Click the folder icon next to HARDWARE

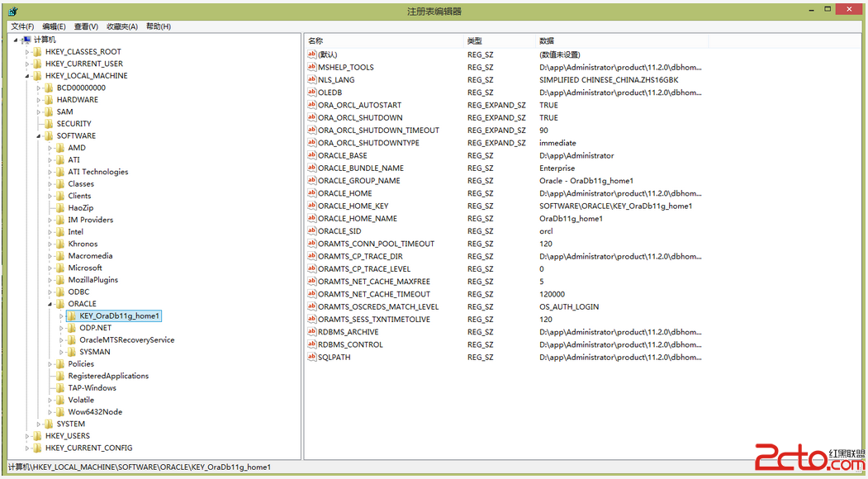click(49, 100)
